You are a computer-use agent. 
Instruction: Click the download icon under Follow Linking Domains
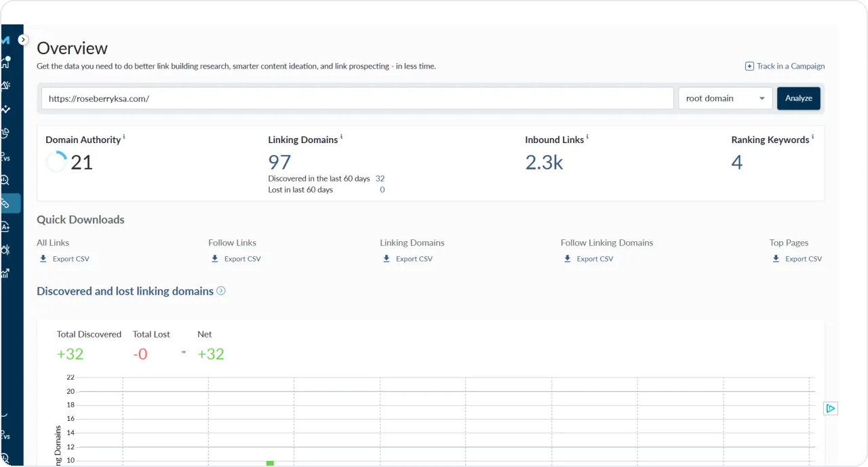tap(568, 259)
